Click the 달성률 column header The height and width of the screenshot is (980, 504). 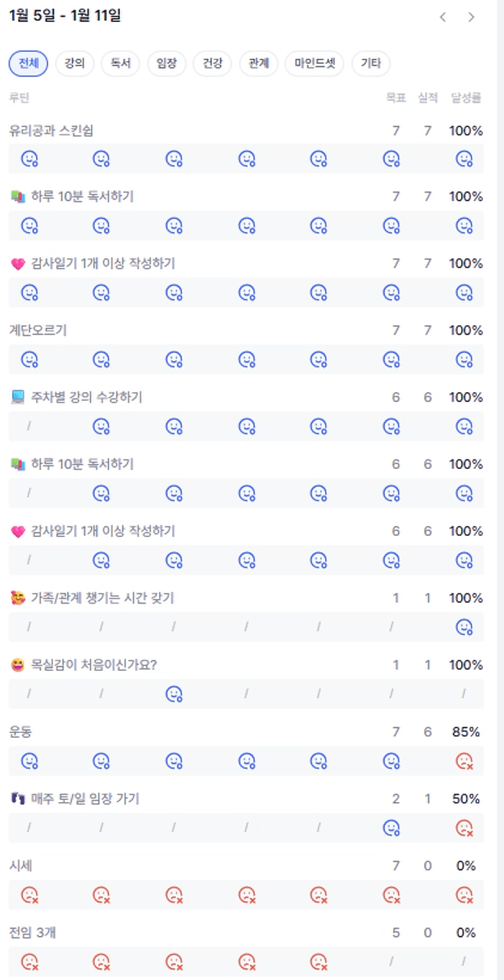coord(466,98)
